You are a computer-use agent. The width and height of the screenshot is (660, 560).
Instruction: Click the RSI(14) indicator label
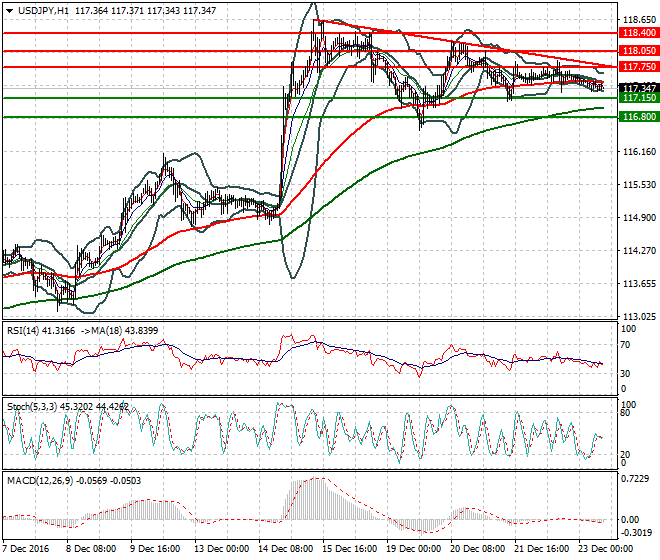(23, 331)
